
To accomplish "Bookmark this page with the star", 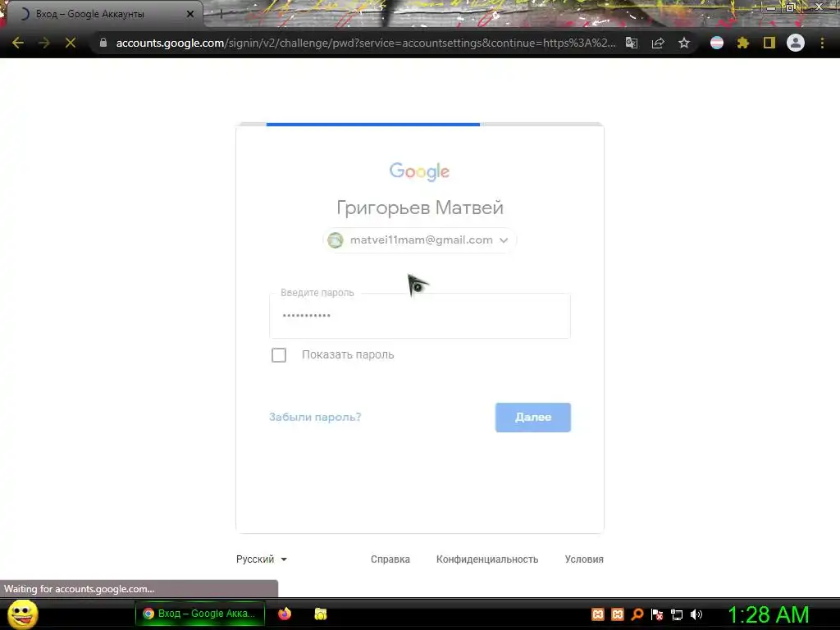I will [684, 43].
